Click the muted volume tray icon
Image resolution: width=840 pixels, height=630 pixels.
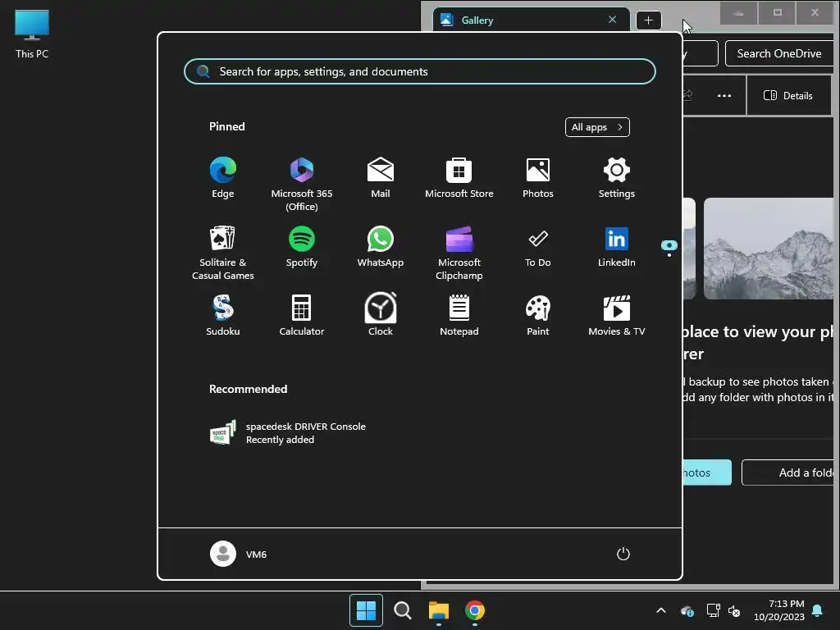734,610
